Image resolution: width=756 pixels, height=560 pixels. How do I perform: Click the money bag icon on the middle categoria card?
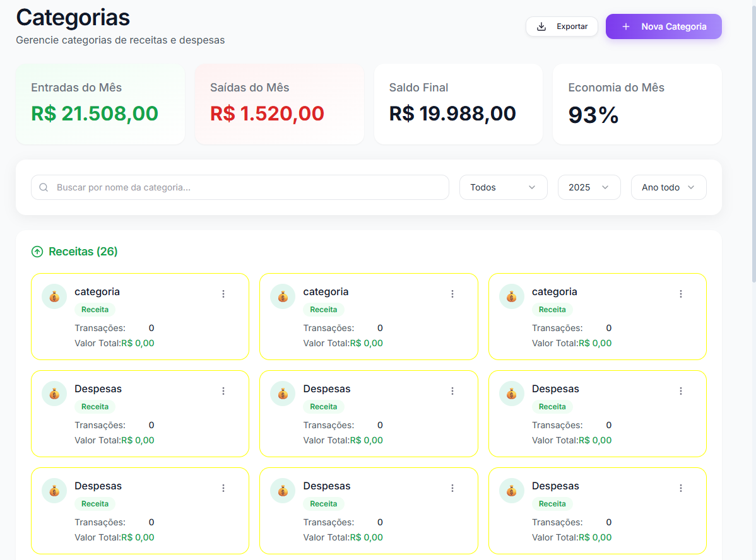pos(282,296)
